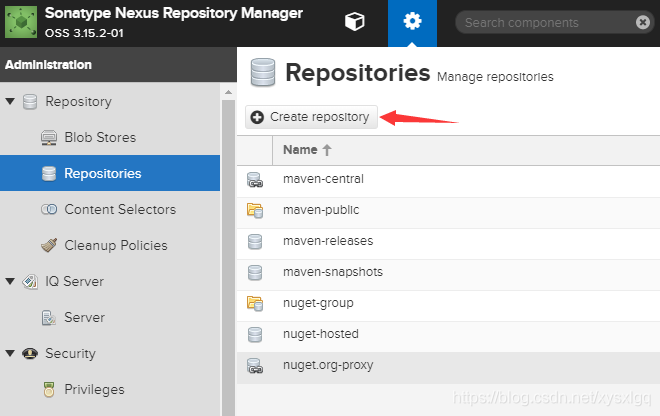The width and height of the screenshot is (660, 416).
Task: Open the nuget.org-proxy repository row
Action: [328, 365]
